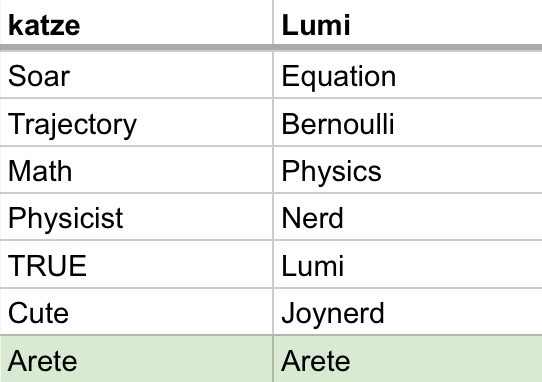This screenshot has height=382, width=542.
Task: Select the green Arete cell under Joynerd
Action: point(408,359)
